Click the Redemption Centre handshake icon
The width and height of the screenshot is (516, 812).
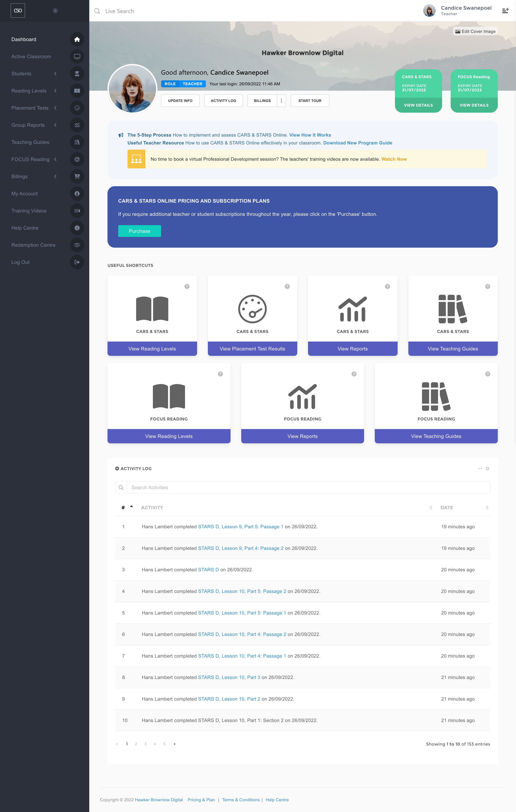[x=77, y=245]
